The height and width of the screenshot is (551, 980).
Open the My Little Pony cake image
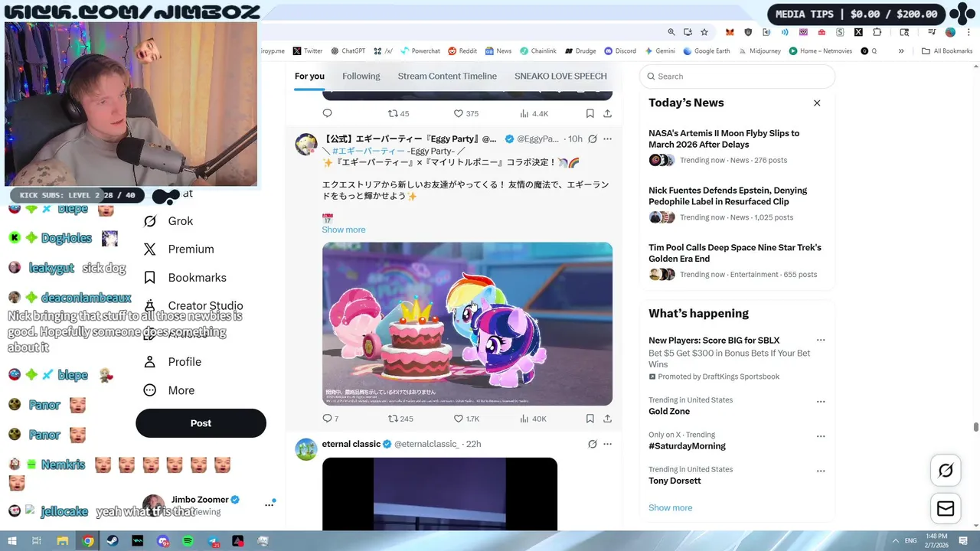pyautogui.click(x=467, y=324)
